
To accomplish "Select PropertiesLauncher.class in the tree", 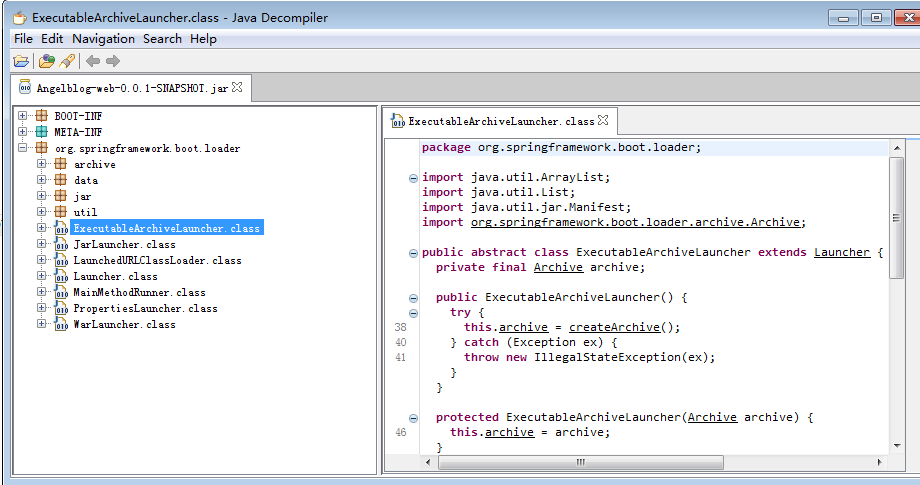I will (x=145, y=308).
